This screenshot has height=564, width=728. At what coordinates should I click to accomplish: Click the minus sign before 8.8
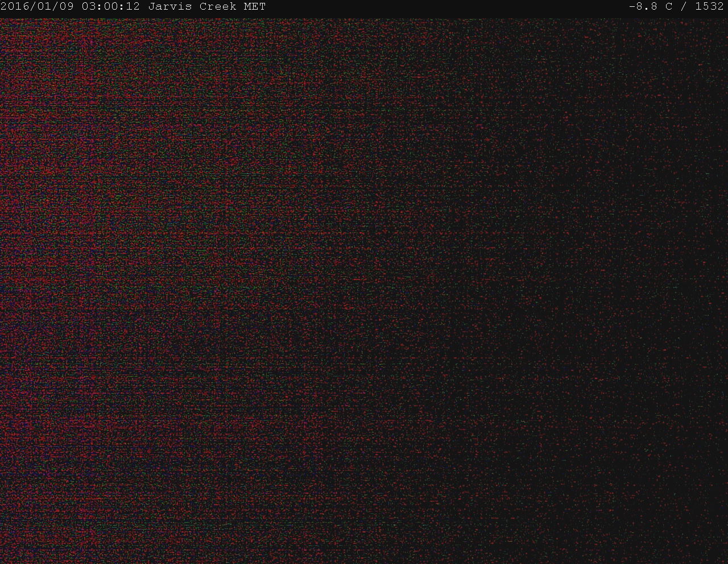632,7
